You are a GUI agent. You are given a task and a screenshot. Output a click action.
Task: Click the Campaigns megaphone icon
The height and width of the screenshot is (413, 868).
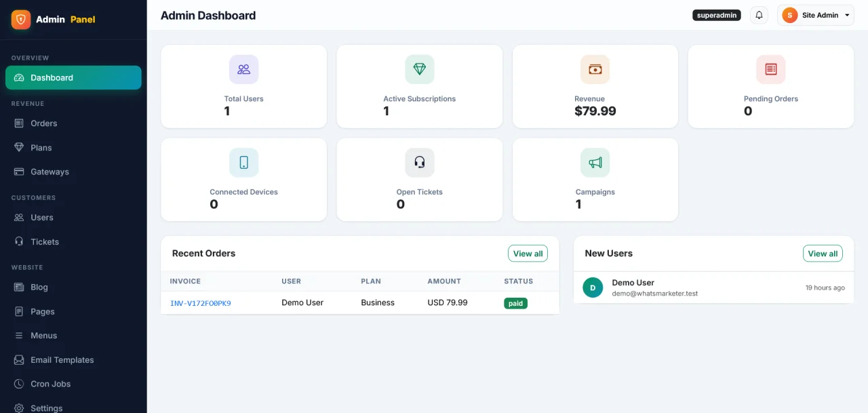tap(595, 163)
